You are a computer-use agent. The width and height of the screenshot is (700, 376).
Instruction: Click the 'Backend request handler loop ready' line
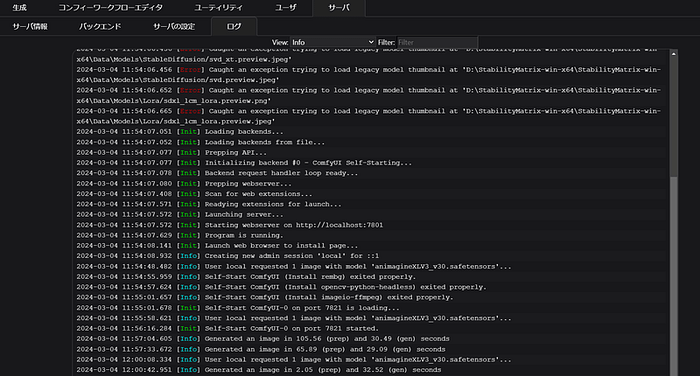click(x=217, y=173)
